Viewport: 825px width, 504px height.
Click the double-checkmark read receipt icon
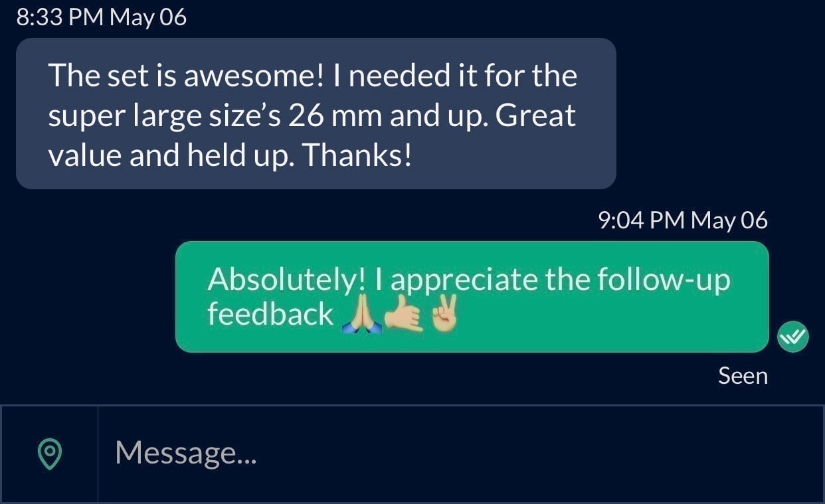point(792,337)
